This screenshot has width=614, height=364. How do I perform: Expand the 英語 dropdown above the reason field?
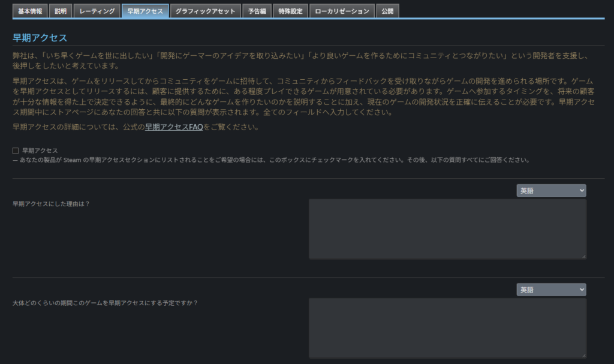(x=551, y=191)
